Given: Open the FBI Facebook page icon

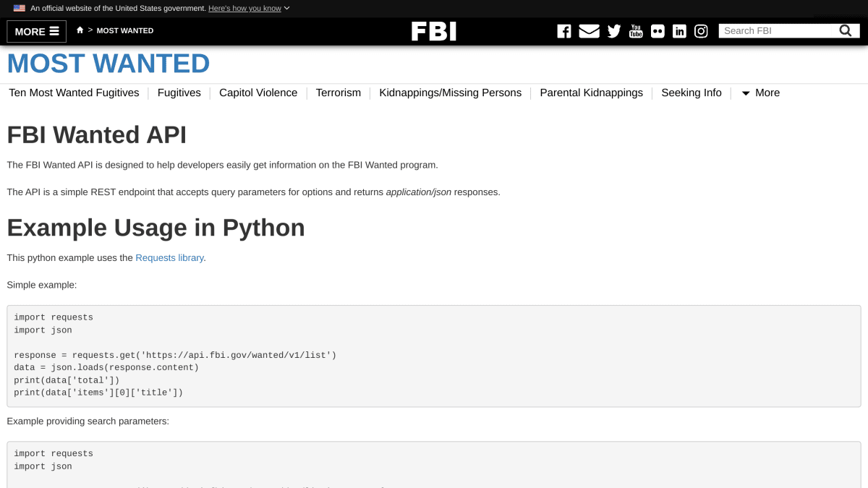Looking at the screenshot, I should pyautogui.click(x=564, y=31).
